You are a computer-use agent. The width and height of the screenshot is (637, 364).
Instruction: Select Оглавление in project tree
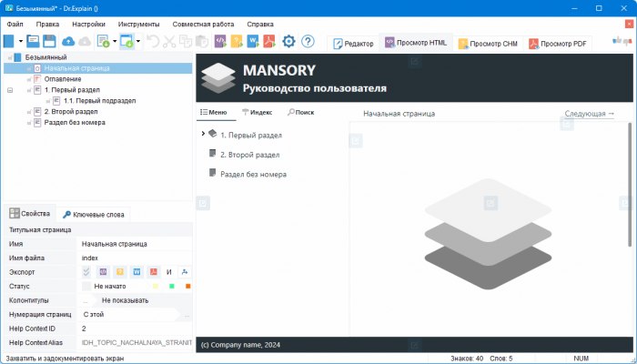point(63,79)
